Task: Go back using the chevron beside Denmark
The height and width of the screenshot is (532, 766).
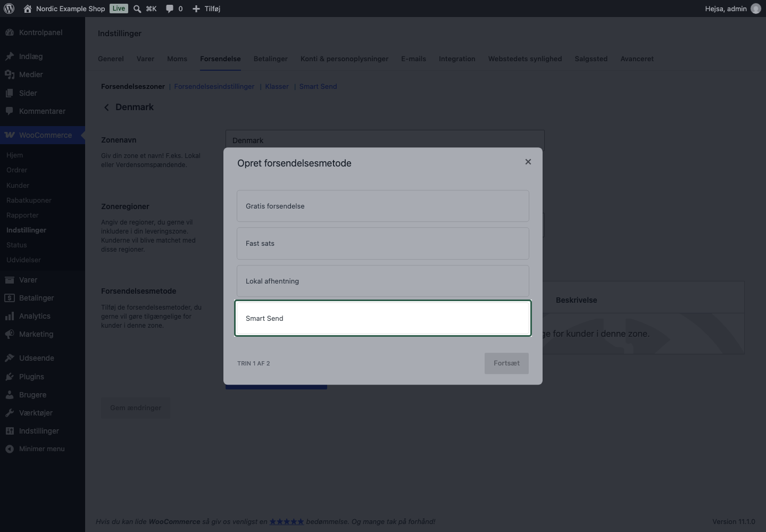Action: pyautogui.click(x=106, y=107)
